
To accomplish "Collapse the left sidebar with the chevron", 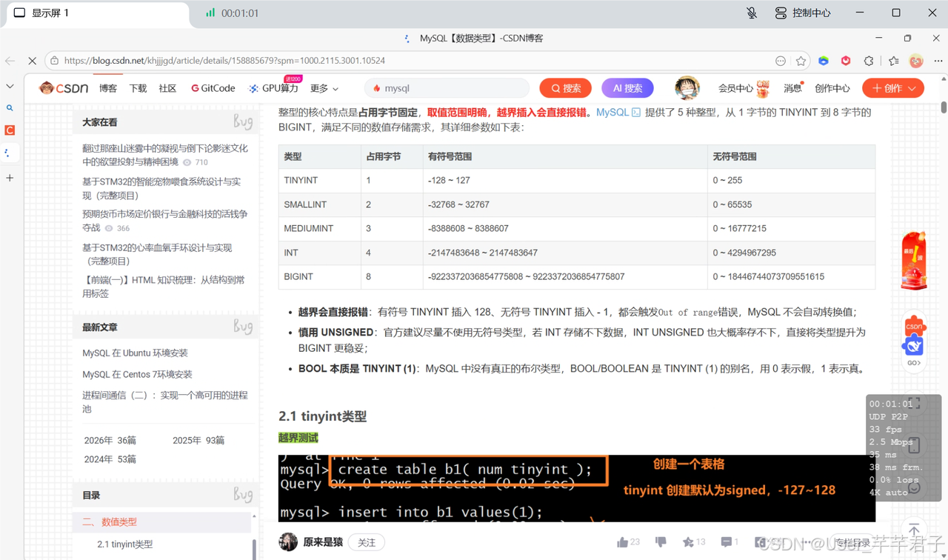I will pyautogui.click(x=10, y=85).
